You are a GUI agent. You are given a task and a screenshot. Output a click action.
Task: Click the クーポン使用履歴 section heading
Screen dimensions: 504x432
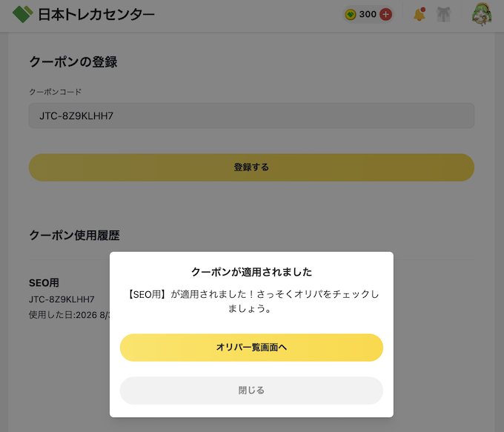[74, 236]
